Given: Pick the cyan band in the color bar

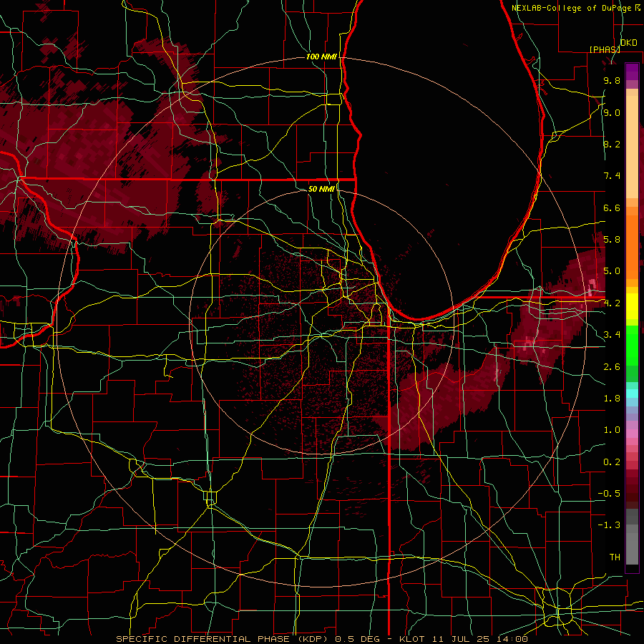Looking at the screenshot, I should click(632, 394).
